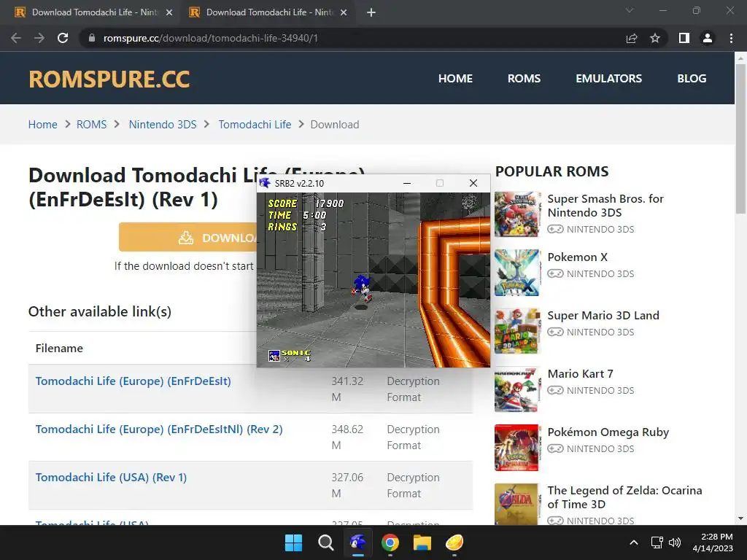Select the second Download Tomodachi Life tab
The height and width of the screenshot is (560, 747).
[267, 12]
